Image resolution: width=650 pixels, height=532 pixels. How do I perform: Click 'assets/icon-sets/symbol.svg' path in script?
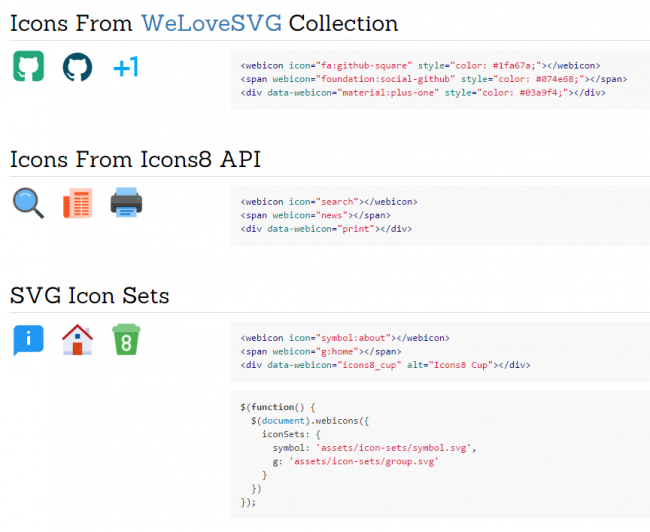coord(394,448)
